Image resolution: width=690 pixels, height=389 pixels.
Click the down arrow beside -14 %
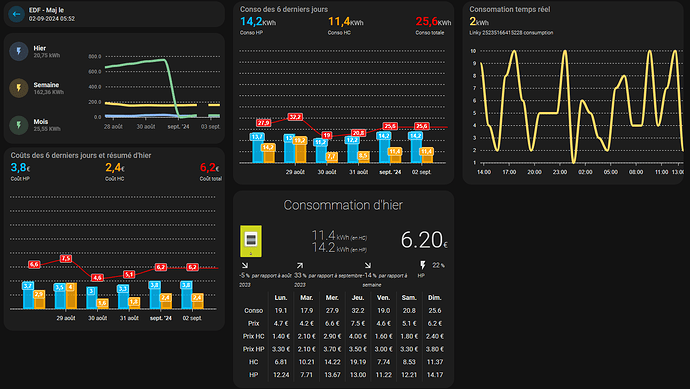pos(367,265)
